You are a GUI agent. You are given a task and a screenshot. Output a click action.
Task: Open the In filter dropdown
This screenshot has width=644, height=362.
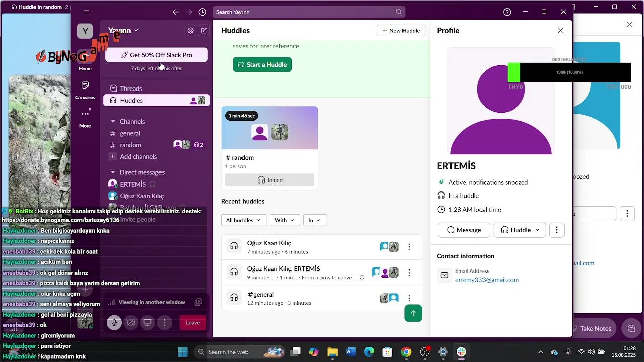pyautogui.click(x=314, y=220)
